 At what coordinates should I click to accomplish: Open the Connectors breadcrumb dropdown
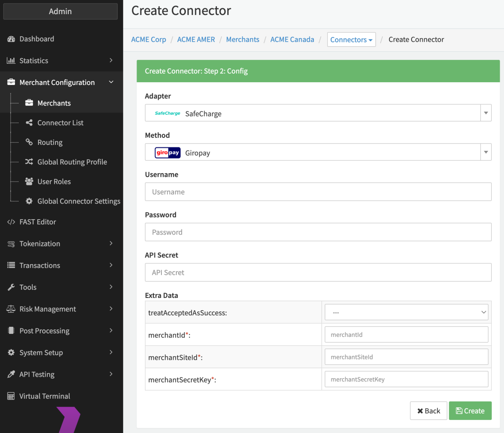[351, 40]
